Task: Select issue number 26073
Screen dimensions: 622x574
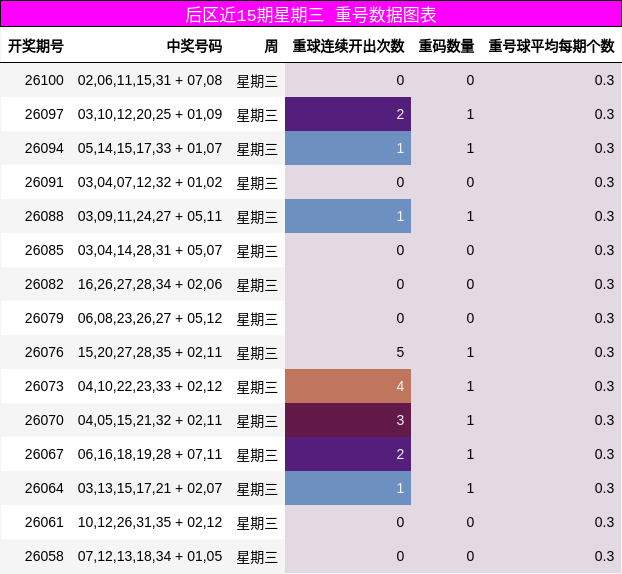Action: pos(44,386)
